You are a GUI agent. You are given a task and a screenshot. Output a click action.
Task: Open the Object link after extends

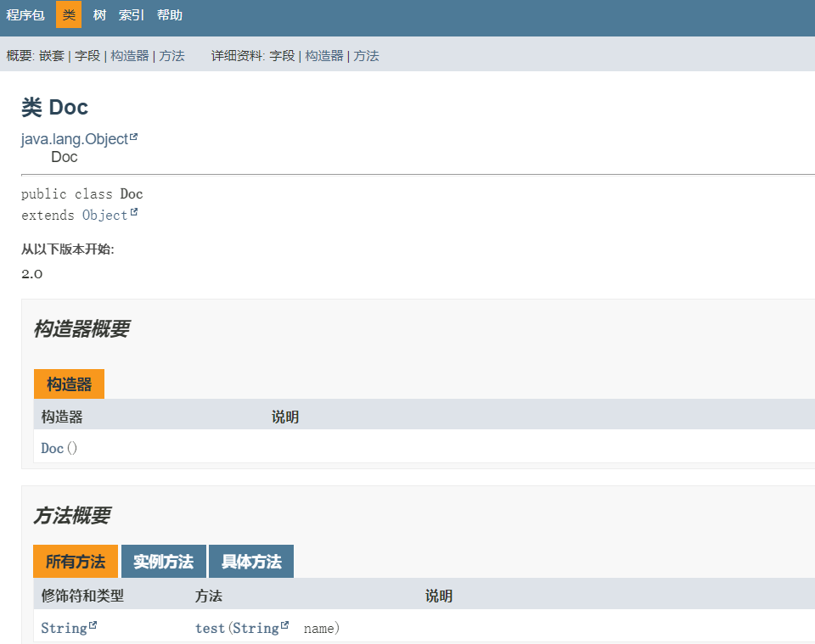[104, 215]
